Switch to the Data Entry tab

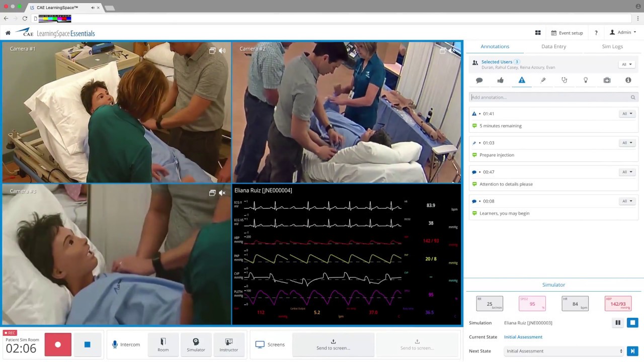tap(553, 46)
